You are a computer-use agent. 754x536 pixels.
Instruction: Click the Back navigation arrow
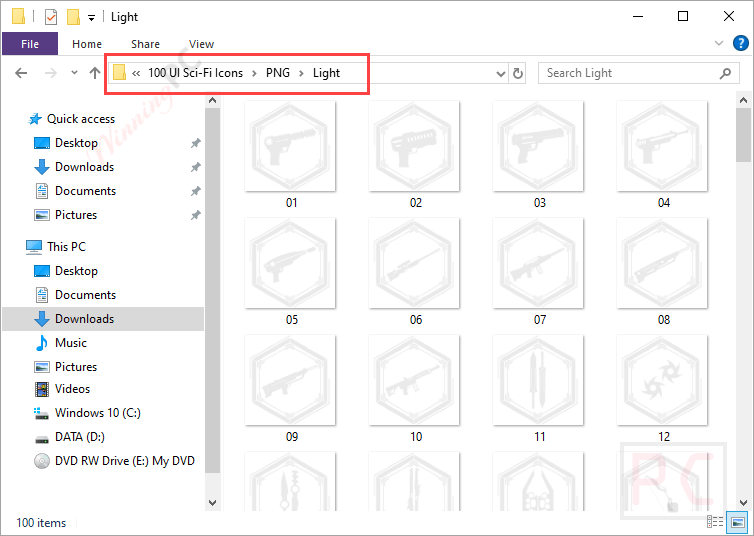[21, 73]
